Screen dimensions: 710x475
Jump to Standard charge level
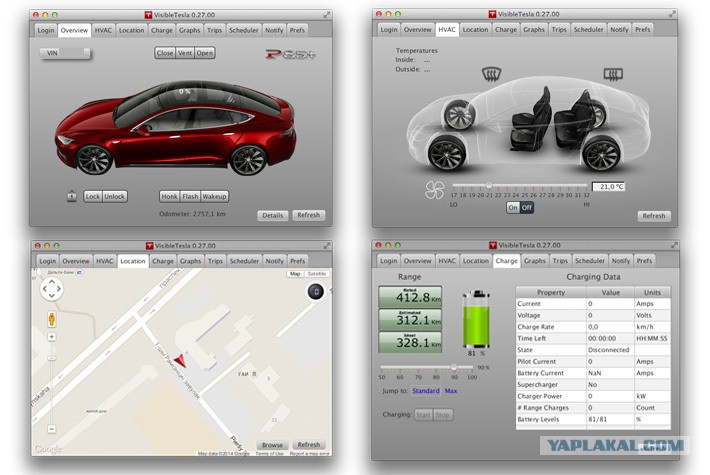[x=426, y=391]
